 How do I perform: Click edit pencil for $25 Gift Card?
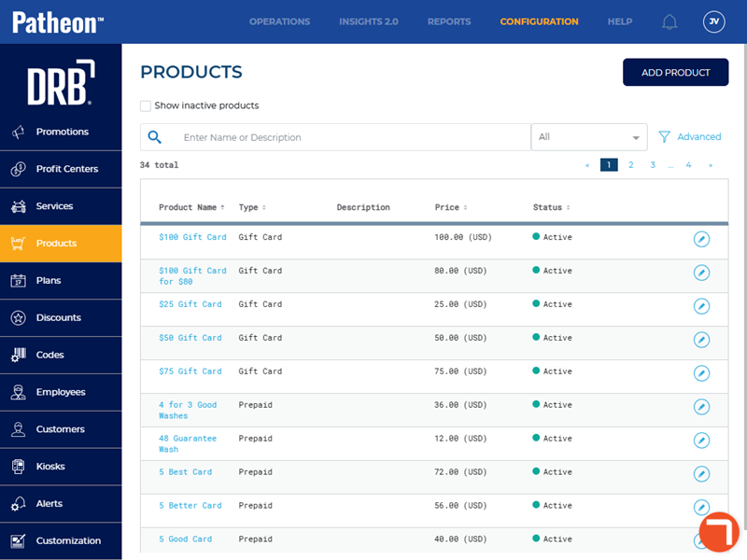tap(701, 306)
